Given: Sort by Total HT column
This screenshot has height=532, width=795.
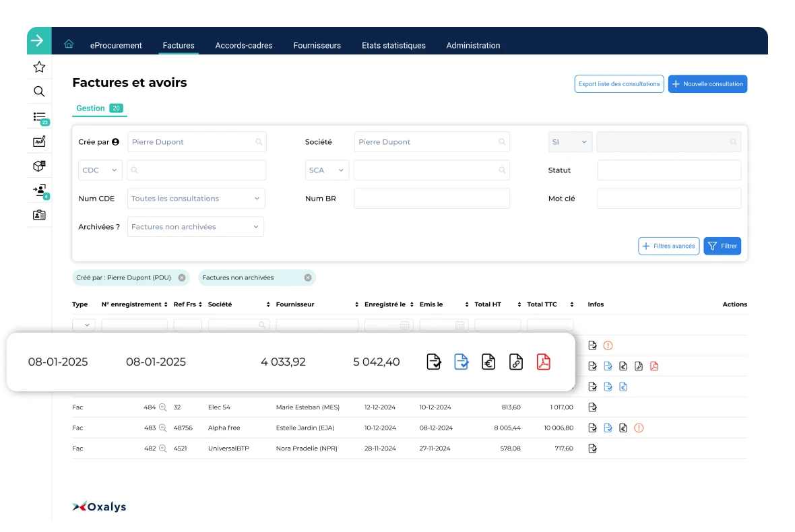Looking at the screenshot, I should (x=519, y=304).
